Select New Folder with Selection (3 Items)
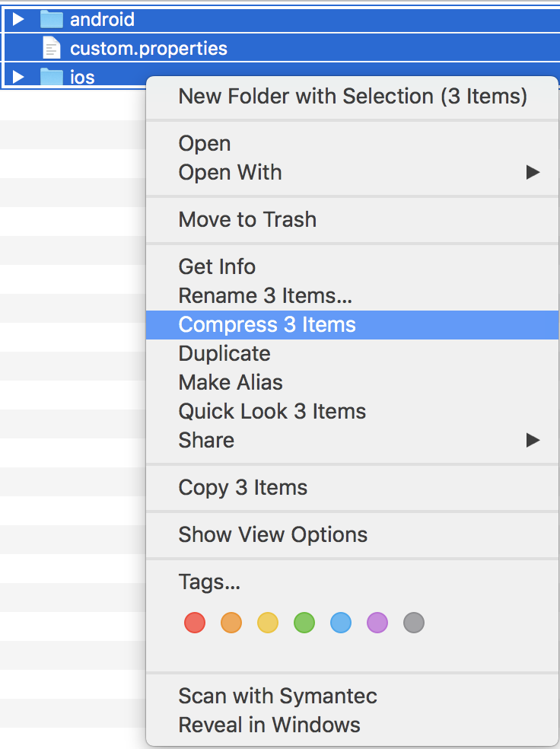This screenshot has height=749, width=560. [x=352, y=96]
